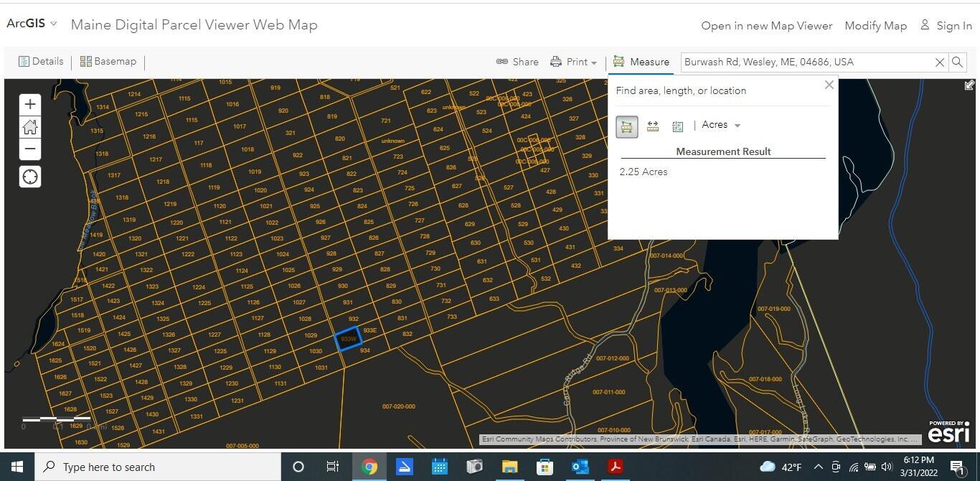Close the Measure panel
The image size is (980, 481).
(x=829, y=85)
